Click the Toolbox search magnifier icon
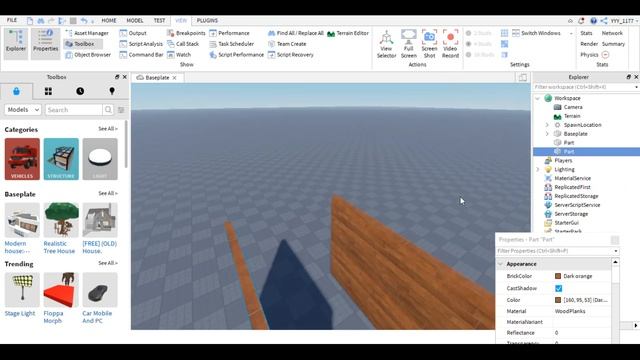640x360 pixels. [x=108, y=110]
